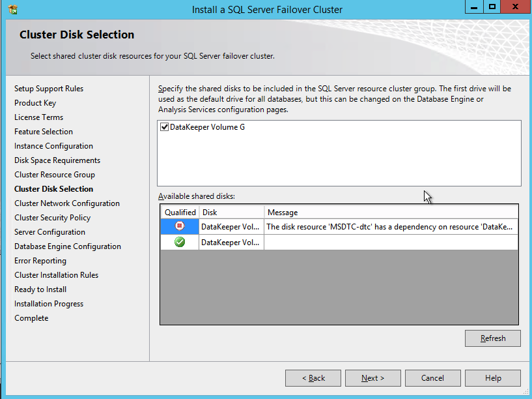Cancel the SQL Server installation
This screenshot has width=532, height=399.
(x=432, y=378)
